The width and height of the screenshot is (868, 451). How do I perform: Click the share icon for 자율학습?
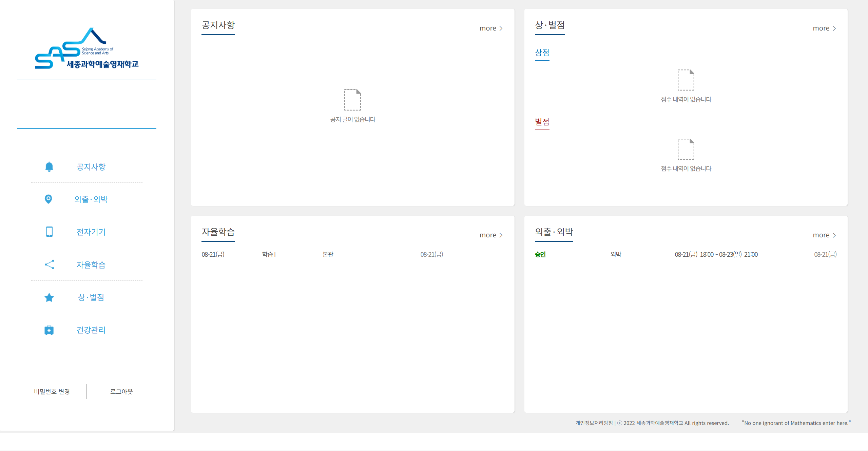point(50,264)
